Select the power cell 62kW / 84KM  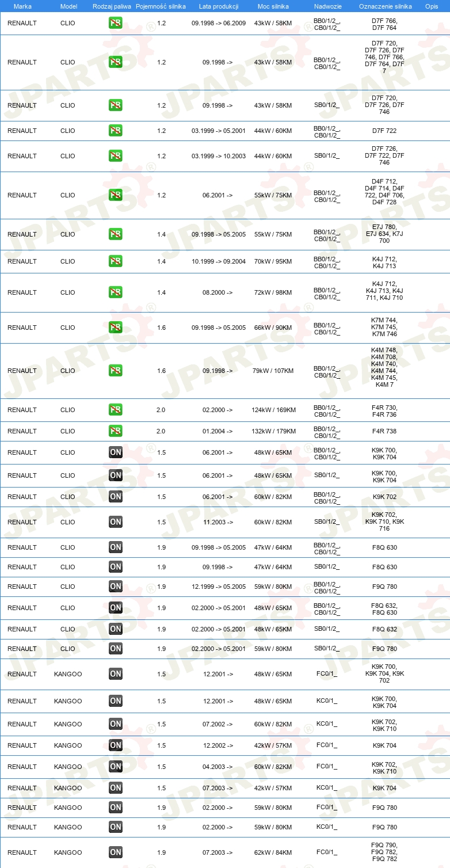[273, 852]
